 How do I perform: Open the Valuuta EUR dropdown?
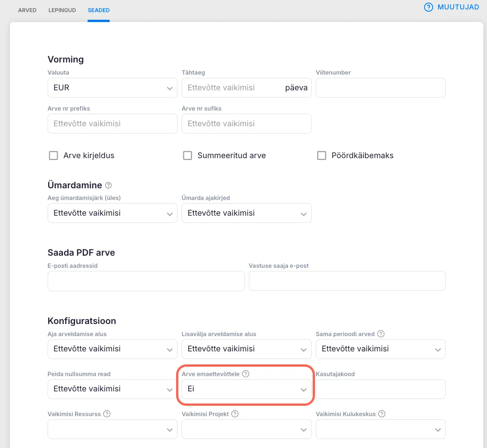pos(112,88)
